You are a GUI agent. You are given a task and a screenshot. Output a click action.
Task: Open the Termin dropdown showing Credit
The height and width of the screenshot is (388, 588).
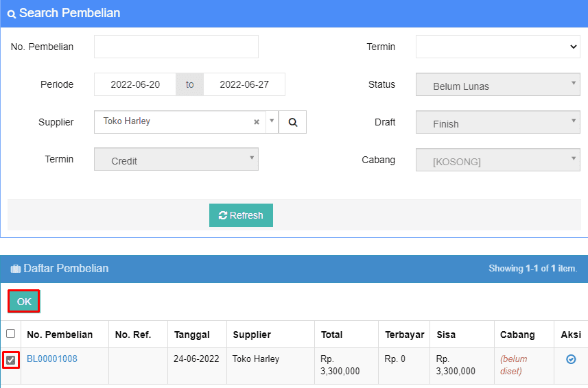[176, 160]
